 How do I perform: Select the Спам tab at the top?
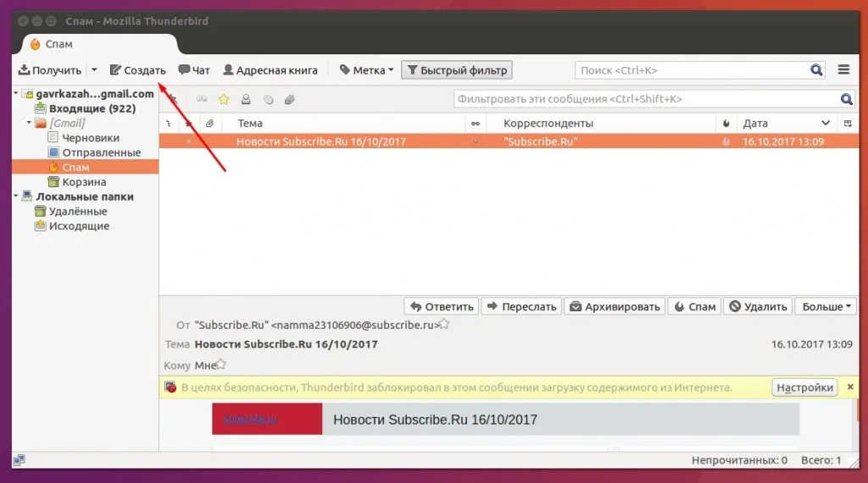tap(100, 44)
